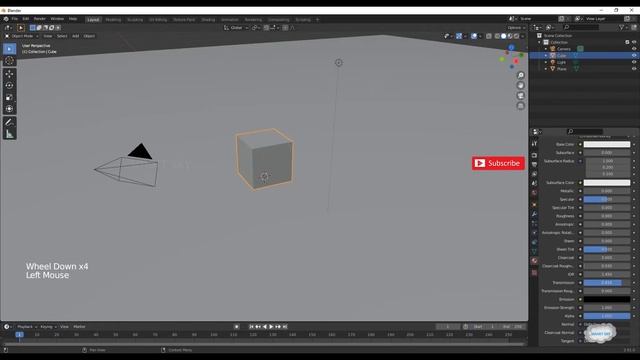Click the viewport zoom magnifier gizmo
The height and width of the screenshot is (360, 640).
(520, 75)
